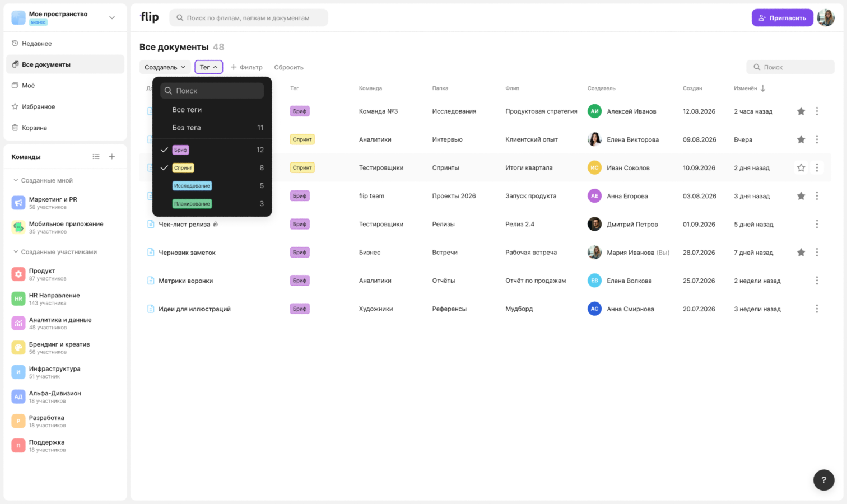Viewport: 847px width, 504px height.
Task: Open the Создатель filter dropdown
Action: click(x=165, y=67)
